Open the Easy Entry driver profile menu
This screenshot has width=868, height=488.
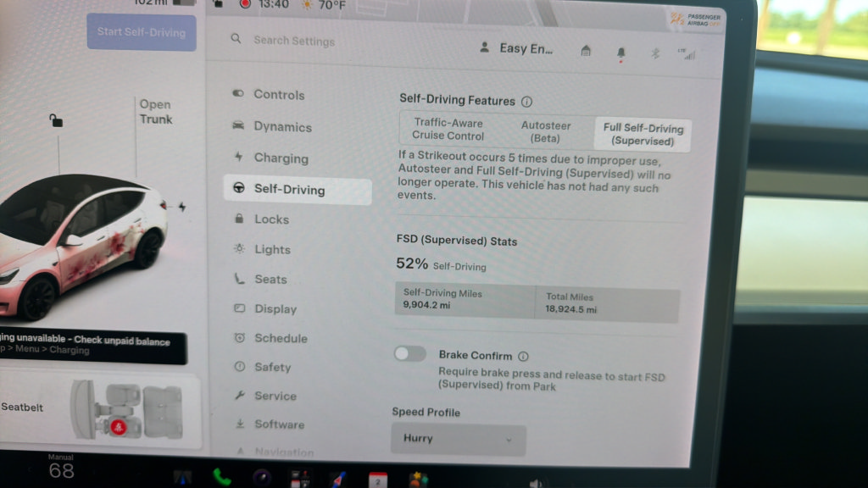coord(516,48)
